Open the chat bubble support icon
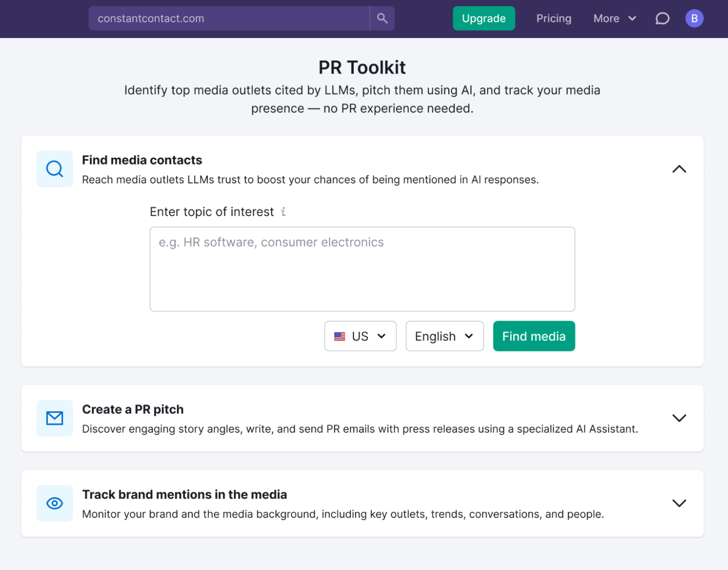 point(662,18)
